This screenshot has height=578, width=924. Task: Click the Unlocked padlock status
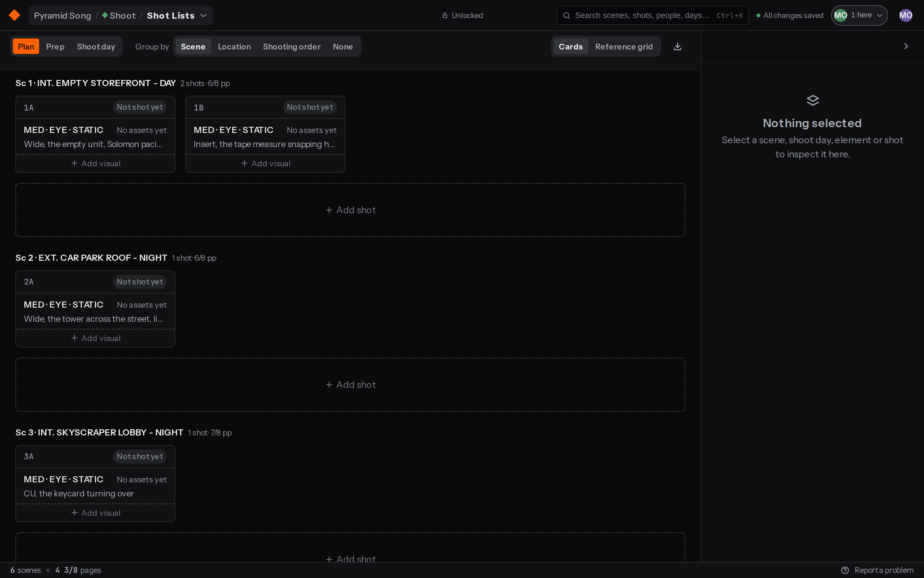(x=462, y=15)
